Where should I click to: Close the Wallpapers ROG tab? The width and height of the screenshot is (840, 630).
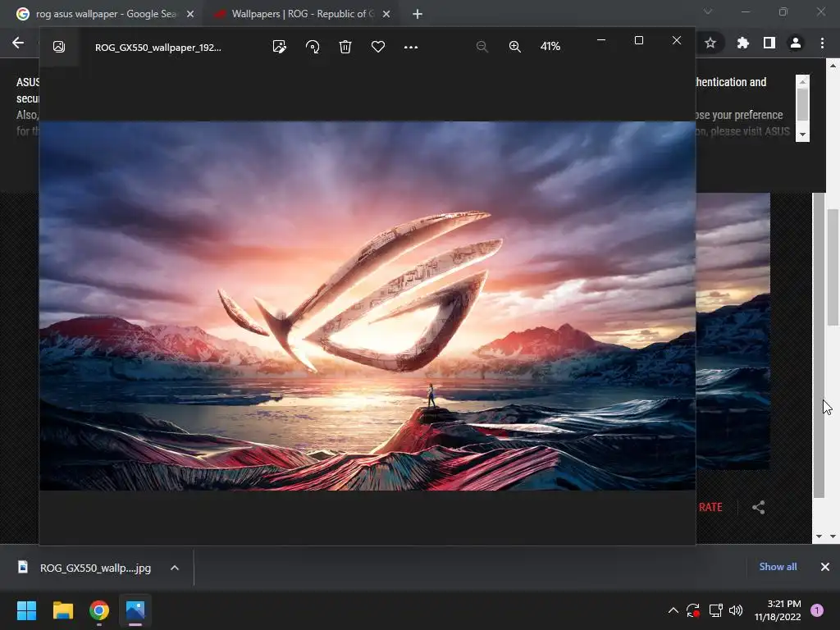click(x=386, y=14)
